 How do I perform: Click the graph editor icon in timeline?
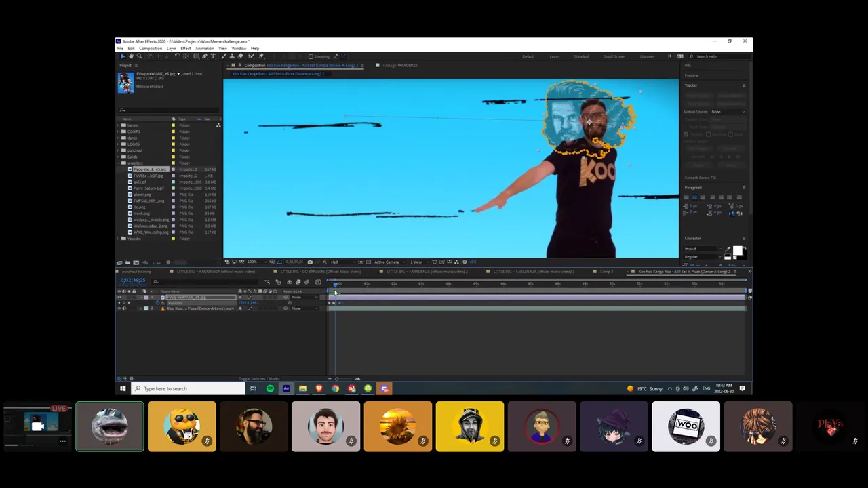(x=318, y=282)
